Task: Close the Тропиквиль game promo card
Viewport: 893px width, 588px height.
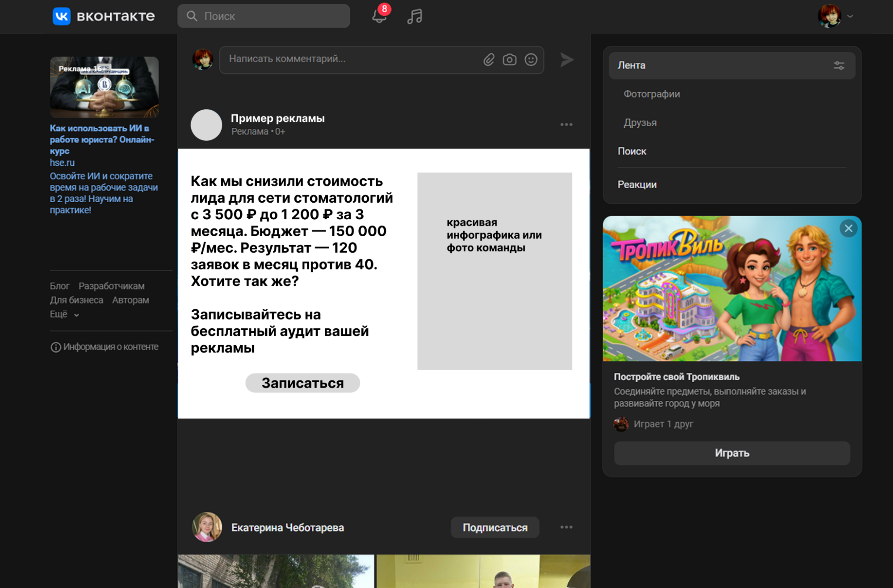Action: pos(848,229)
